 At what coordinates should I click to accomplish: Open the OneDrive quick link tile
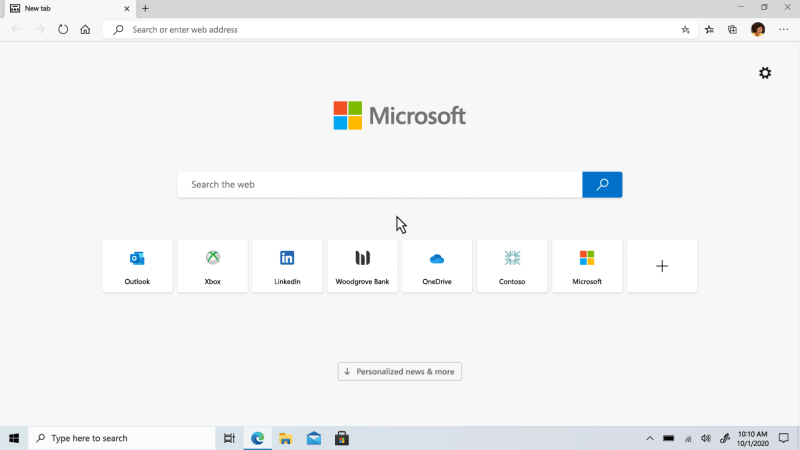[x=437, y=266]
